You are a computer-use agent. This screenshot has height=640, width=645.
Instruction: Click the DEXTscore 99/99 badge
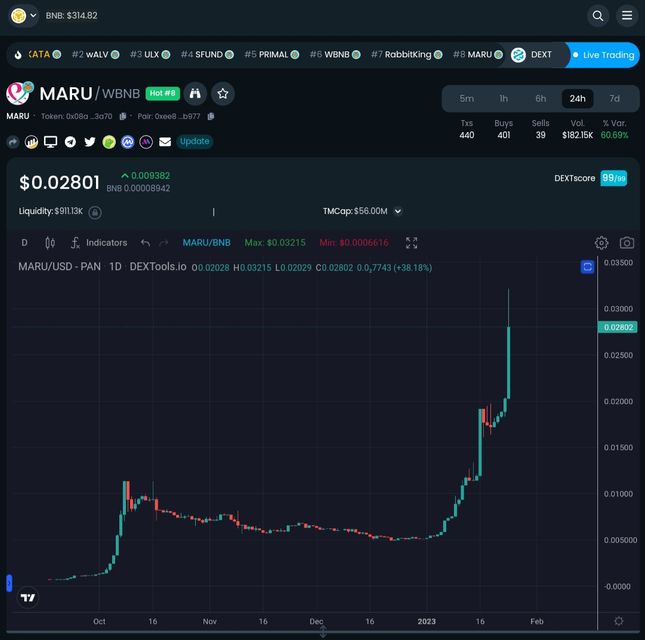613,178
